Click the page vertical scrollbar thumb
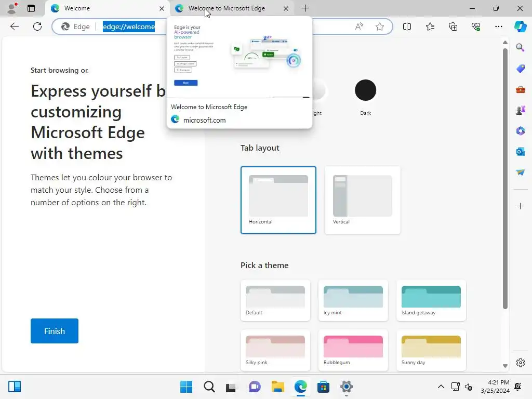This screenshot has height=399, width=532. click(505, 179)
